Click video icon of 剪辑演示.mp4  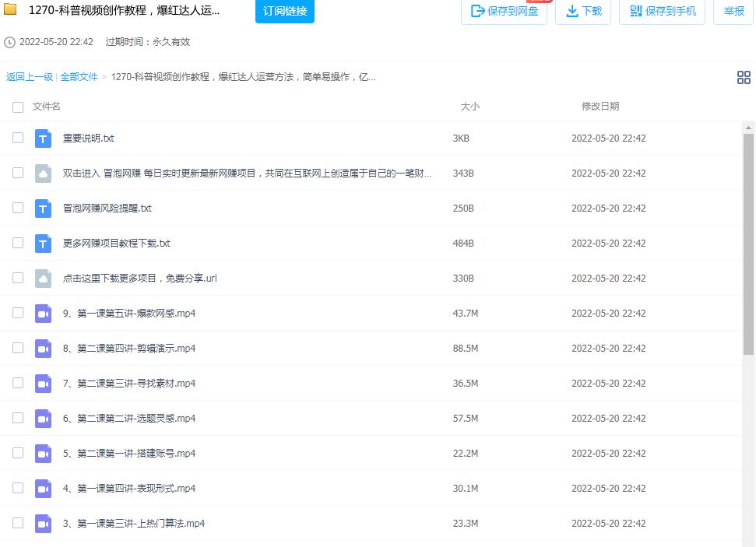pyautogui.click(x=43, y=349)
